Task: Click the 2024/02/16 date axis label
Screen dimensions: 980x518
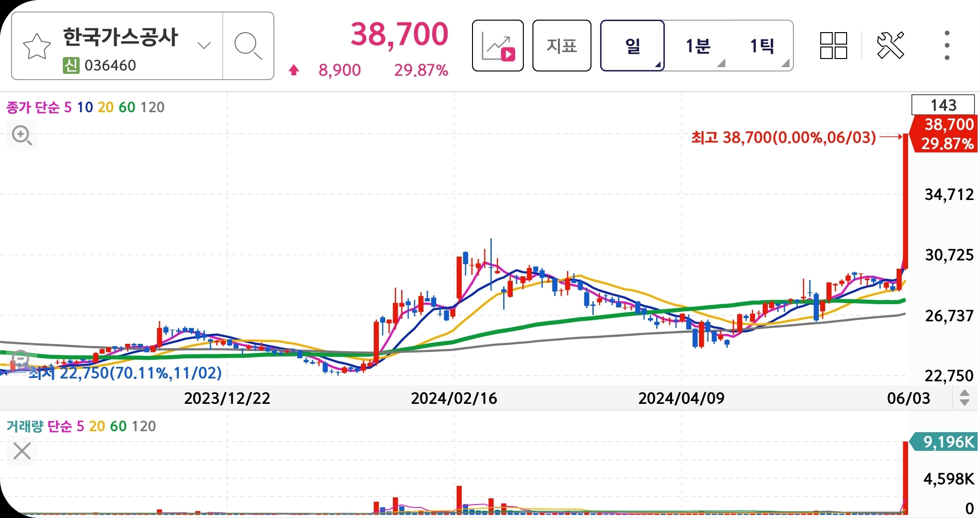Action: point(454,398)
